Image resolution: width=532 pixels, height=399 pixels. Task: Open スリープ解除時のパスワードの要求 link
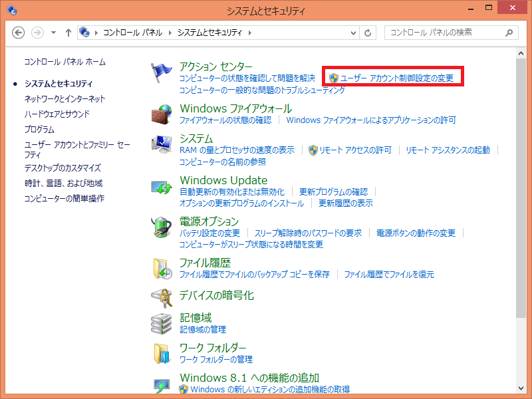(308, 233)
